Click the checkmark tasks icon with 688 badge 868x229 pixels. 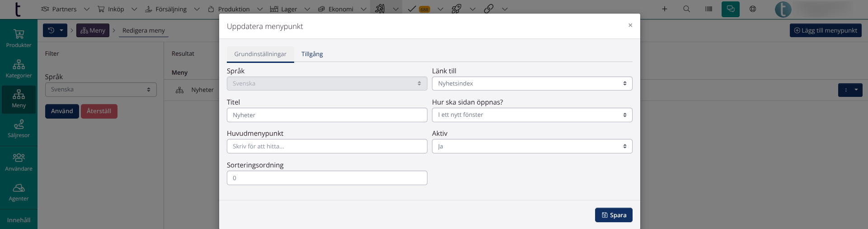click(418, 9)
